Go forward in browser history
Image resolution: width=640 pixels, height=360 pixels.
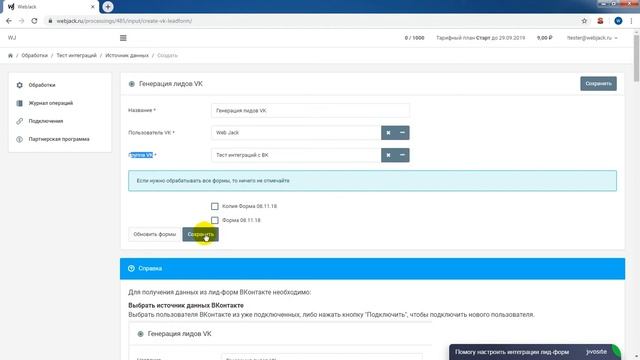point(21,21)
